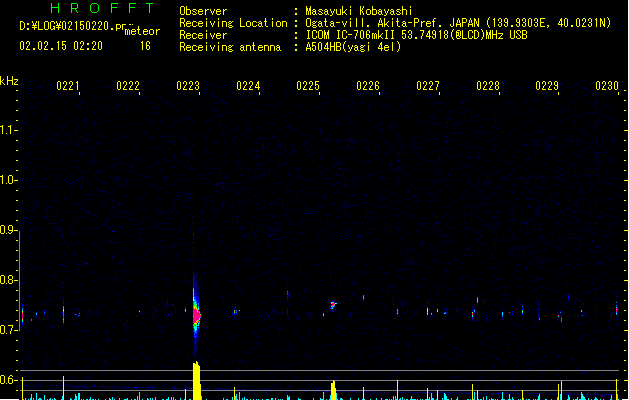Click time marker 0226

pyautogui.click(x=368, y=86)
